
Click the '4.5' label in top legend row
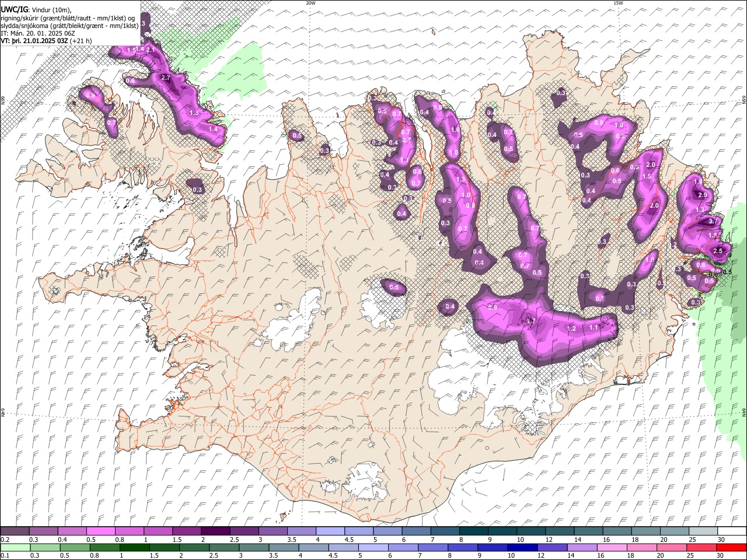(349, 540)
